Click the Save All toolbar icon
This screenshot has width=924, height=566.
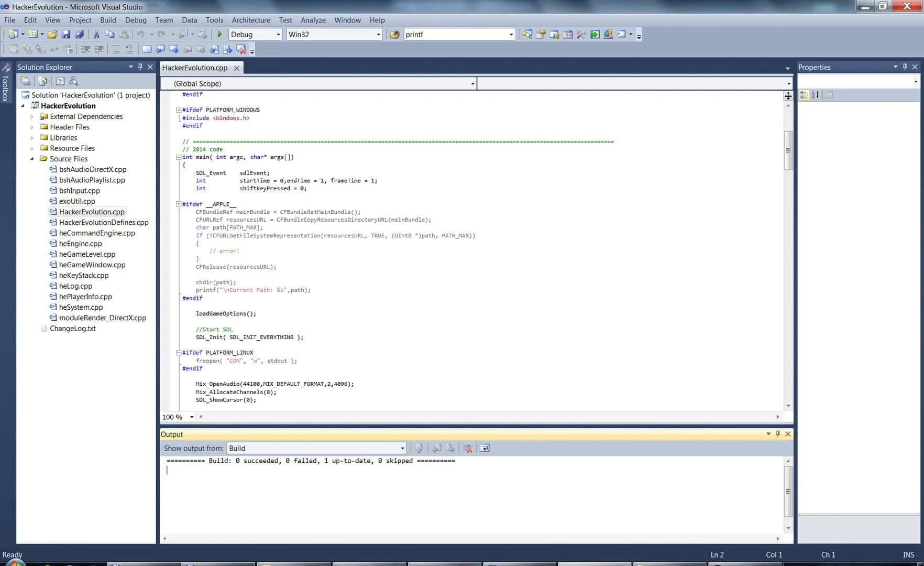point(80,34)
